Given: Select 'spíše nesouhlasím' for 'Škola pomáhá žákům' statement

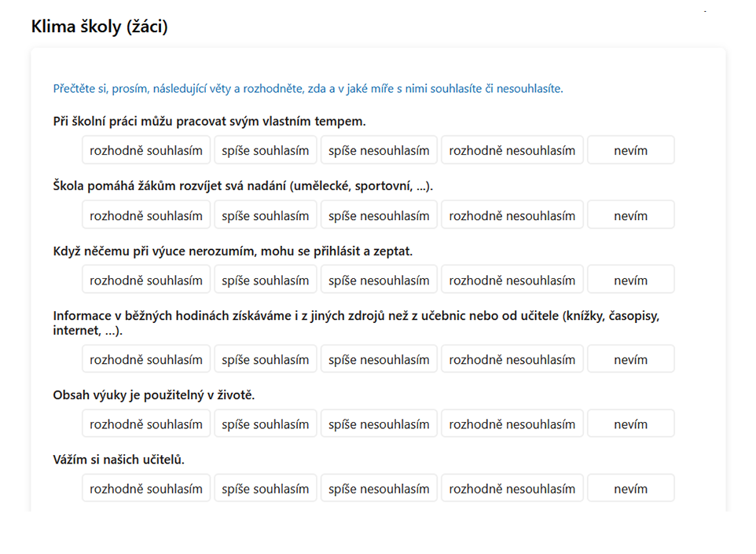Looking at the screenshot, I should pos(379,215).
